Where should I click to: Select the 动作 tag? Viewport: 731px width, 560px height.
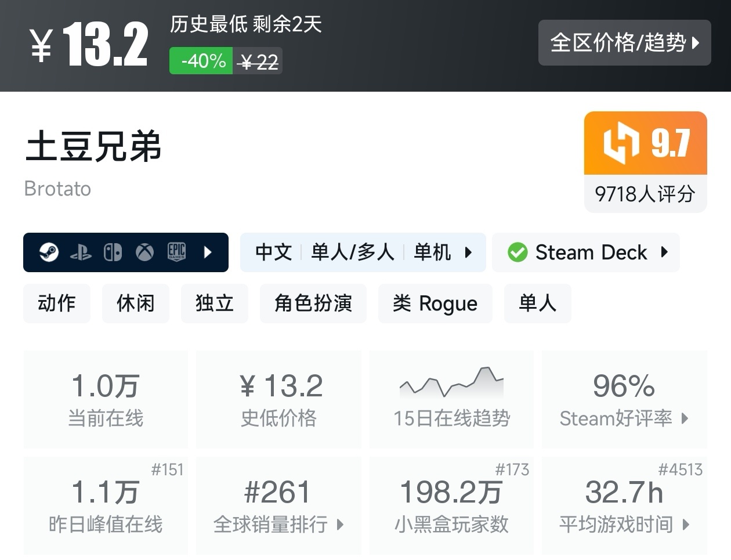coord(57,303)
